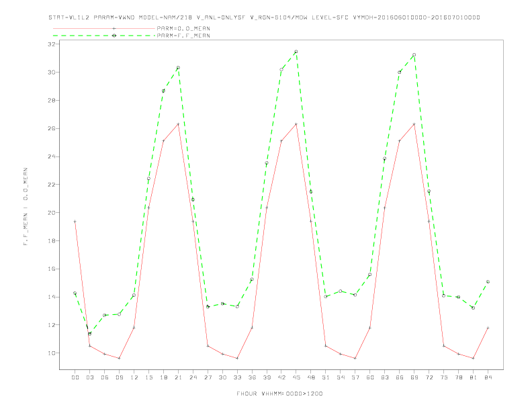
Task: Click the red legend line sample with plus marker
Action: (x=104, y=28)
